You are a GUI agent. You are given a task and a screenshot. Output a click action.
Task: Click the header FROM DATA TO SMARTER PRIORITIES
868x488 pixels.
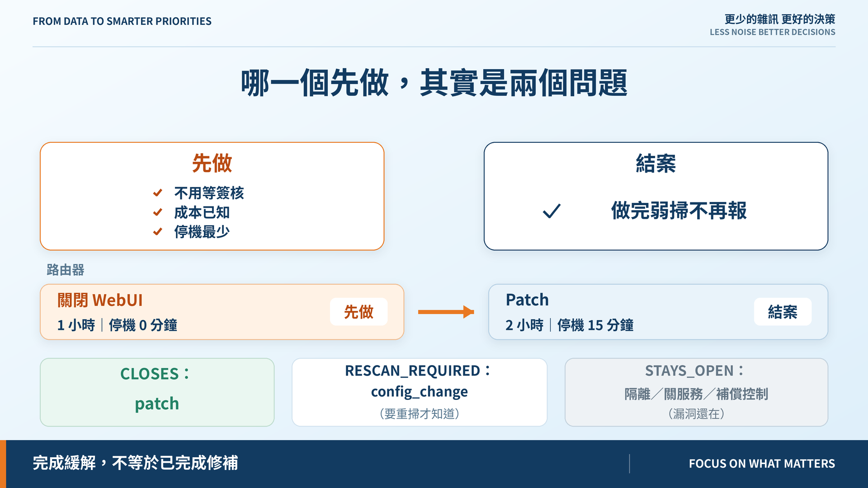click(122, 21)
